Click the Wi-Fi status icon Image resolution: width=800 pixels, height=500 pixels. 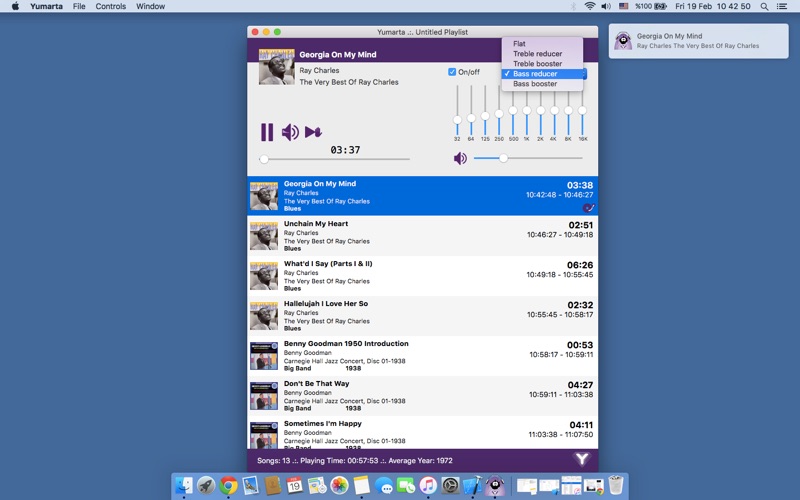coord(590,7)
